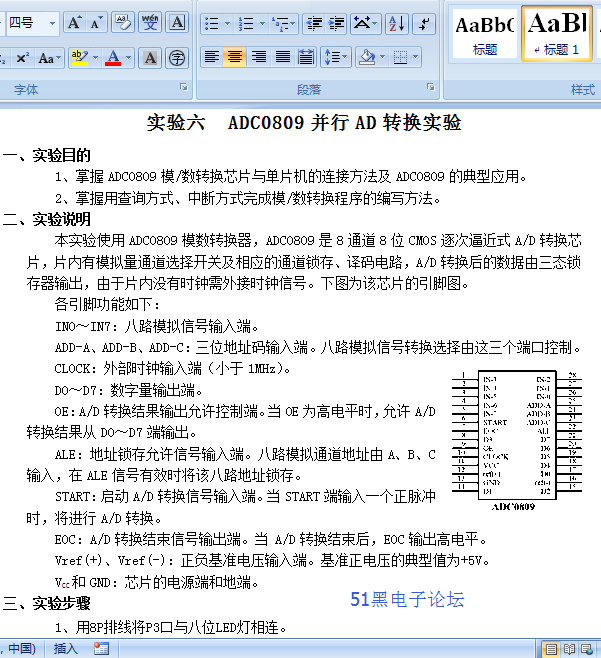Open the borders dropdown arrow
This screenshot has width=601, height=658.
pos(415,57)
